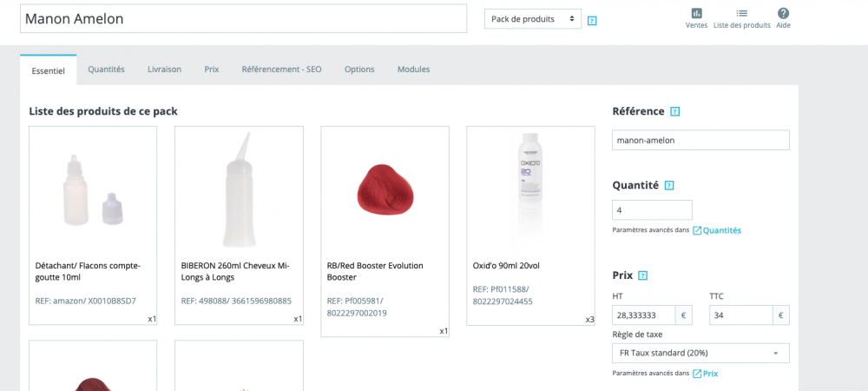Open Liste des produits icon
Viewport: 868px width, 391px height.
tap(741, 14)
